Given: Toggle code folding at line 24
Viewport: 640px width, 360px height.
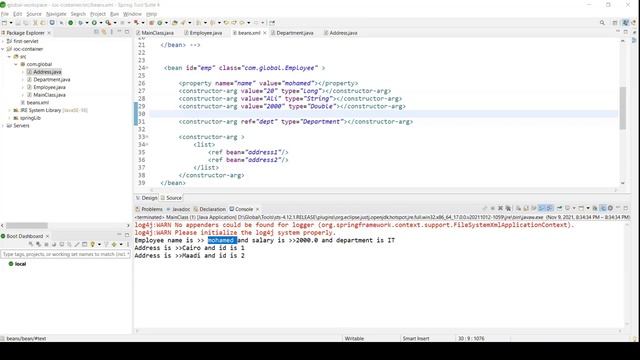Looking at the screenshot, I should 147,68.
